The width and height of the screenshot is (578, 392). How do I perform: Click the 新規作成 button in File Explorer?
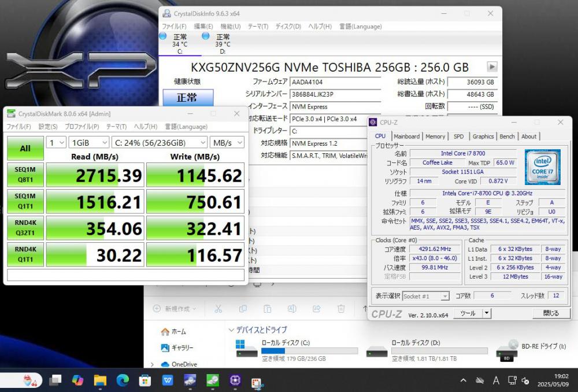pyautogui.click(x=175, y=309)
